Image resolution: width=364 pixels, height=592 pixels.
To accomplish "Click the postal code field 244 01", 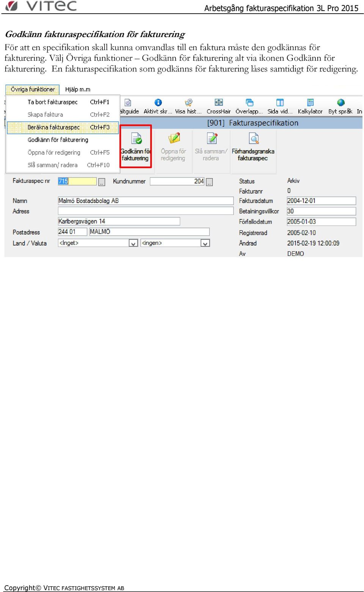I will click(x=72, y=231).
